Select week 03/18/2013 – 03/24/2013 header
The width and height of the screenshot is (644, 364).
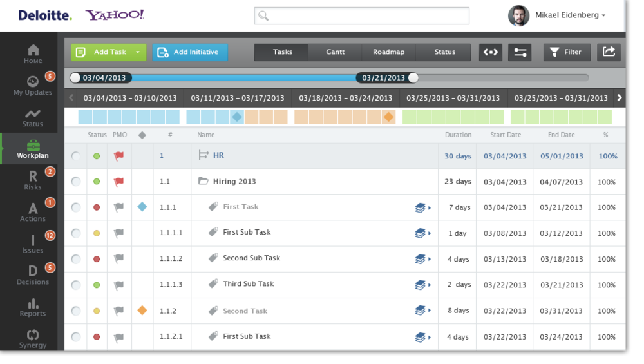click(x=345, y=98)
